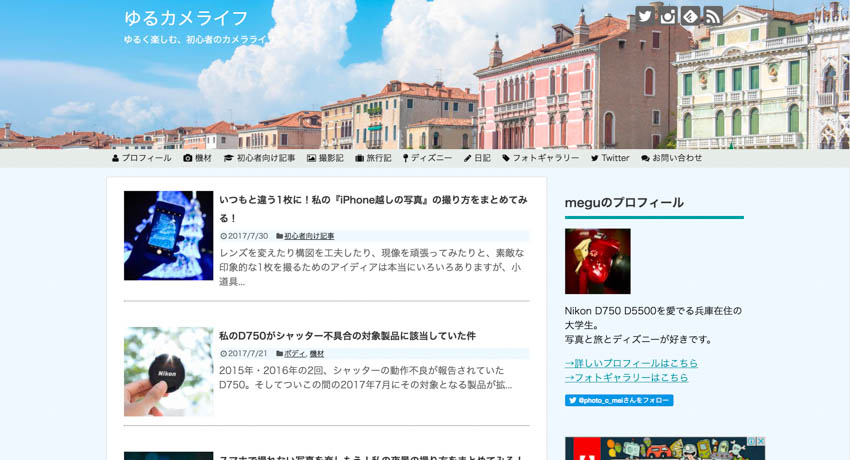The width and height of the screenshot is (850, 460).
Task: Open the RSS feed icon
Action: (713, 16)
